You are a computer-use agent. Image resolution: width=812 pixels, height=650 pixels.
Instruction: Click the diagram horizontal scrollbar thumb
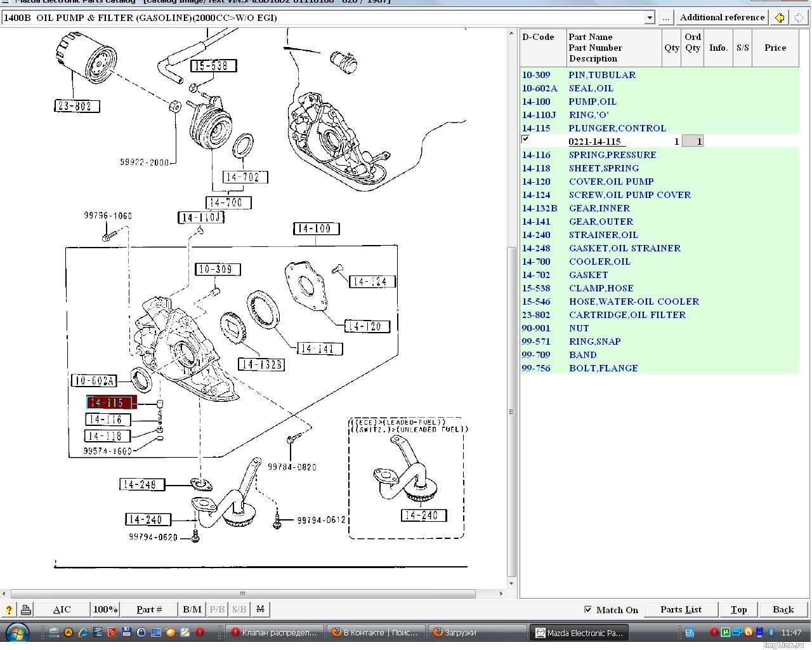243,594
